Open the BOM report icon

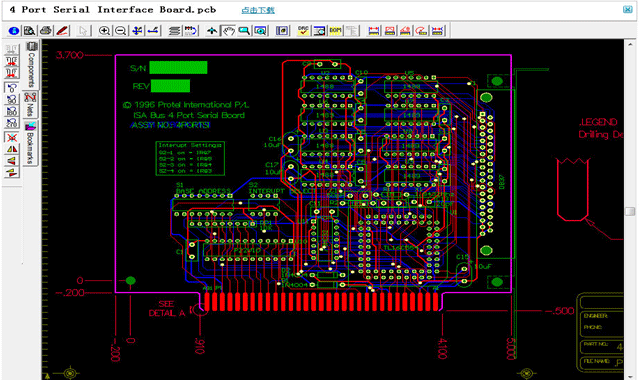point(336,31)
